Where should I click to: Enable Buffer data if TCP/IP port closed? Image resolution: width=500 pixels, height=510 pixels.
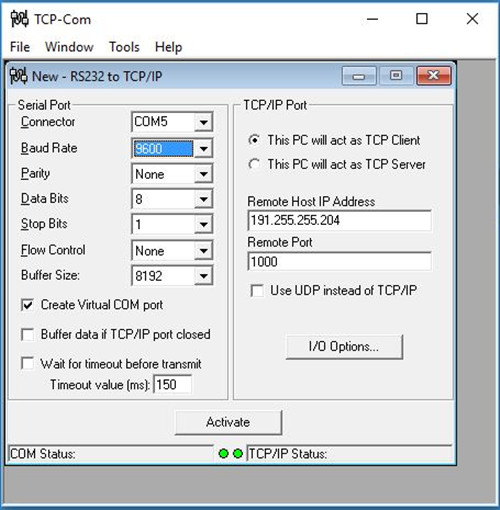[27, 334]
